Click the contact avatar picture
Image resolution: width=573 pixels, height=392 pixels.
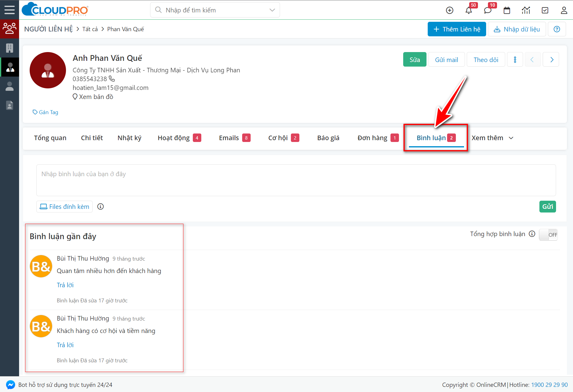pos(48,70)
